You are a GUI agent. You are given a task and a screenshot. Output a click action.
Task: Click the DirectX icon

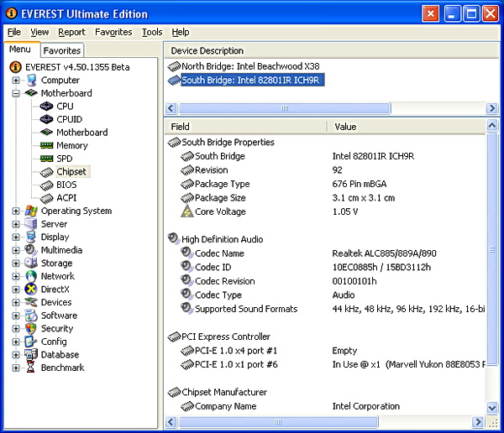pyautogui.click(x=31, y=290)
